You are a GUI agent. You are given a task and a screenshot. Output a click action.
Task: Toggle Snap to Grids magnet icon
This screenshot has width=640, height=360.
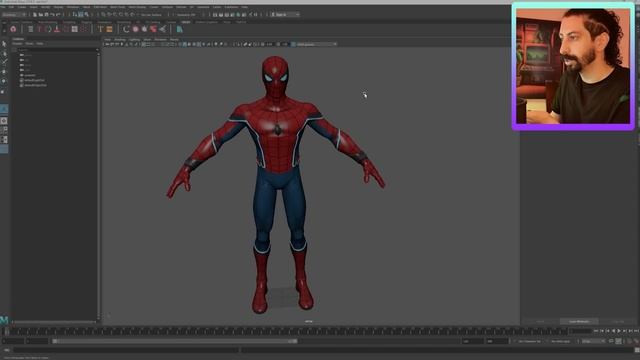point(104,15)
